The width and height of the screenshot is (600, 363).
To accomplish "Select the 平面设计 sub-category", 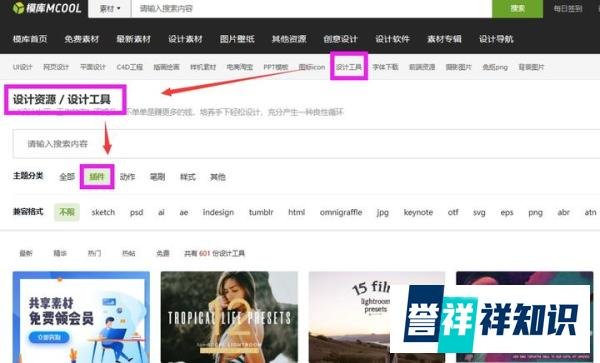I will coord(93,67).
